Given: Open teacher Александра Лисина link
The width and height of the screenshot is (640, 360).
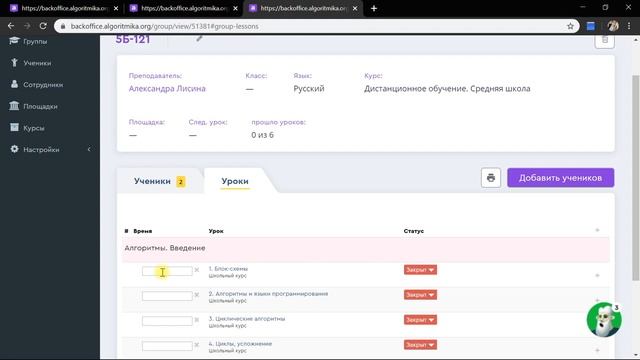Looking at the screenshot, I should tap(167, 89).
